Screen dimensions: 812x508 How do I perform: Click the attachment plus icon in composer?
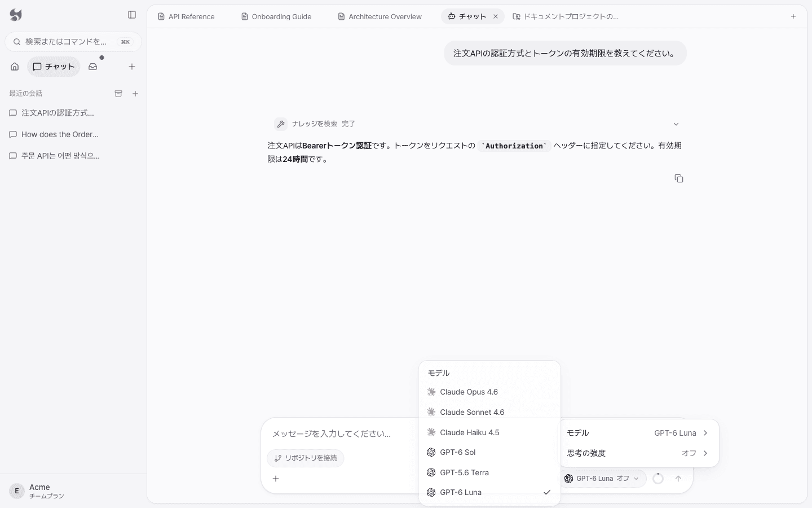276,479
